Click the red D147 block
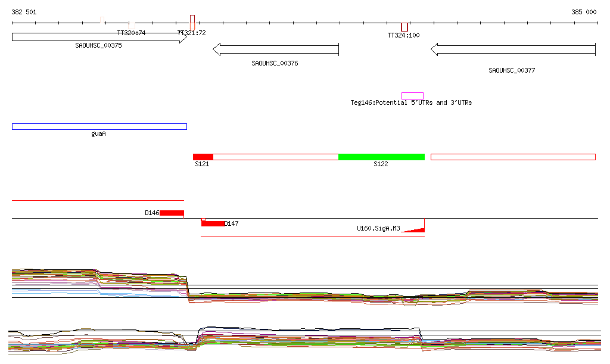The width and height of the screenshot is (610, 364). point(213,223)
